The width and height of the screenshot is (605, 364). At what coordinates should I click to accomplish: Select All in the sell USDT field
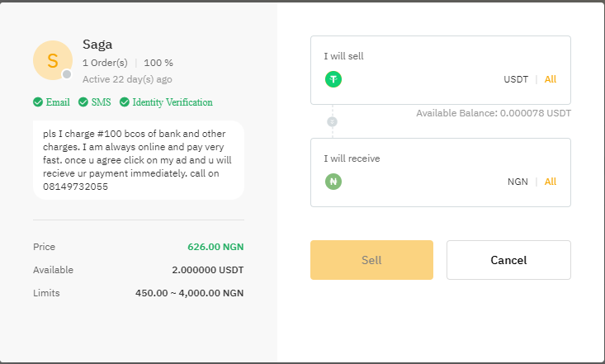pos(551,79)
